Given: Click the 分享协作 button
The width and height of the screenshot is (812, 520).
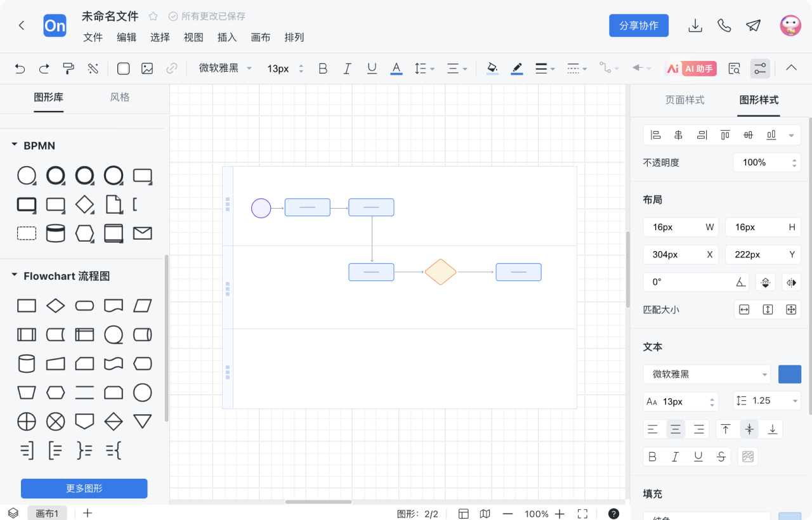Looking at the screenshot, I should coord(639,25).
